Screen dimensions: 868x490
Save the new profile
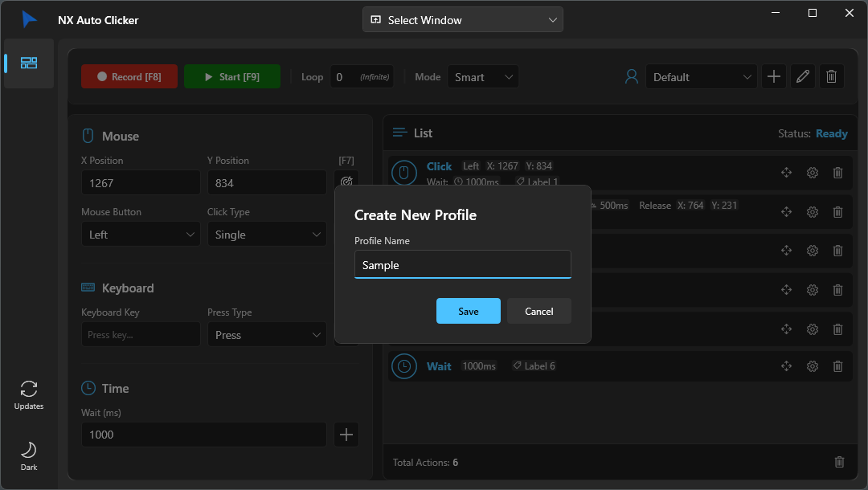pos(468,311)
